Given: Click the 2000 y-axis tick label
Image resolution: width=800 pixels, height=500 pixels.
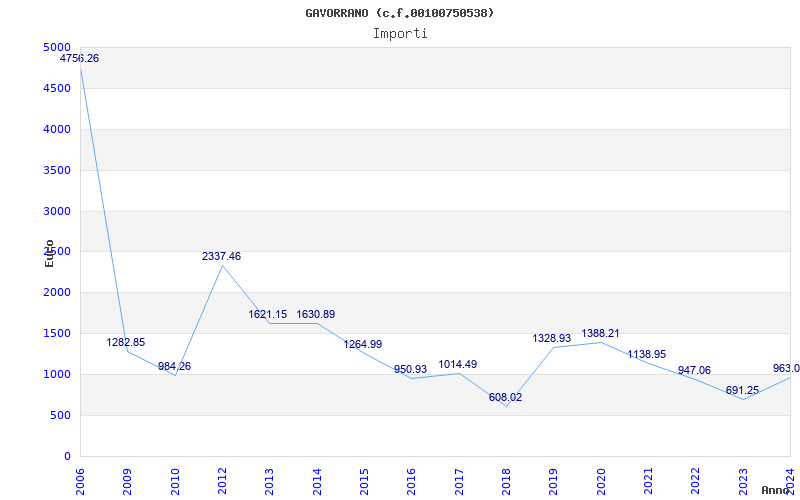Looking at the screenshot, I should pos(57,293).
